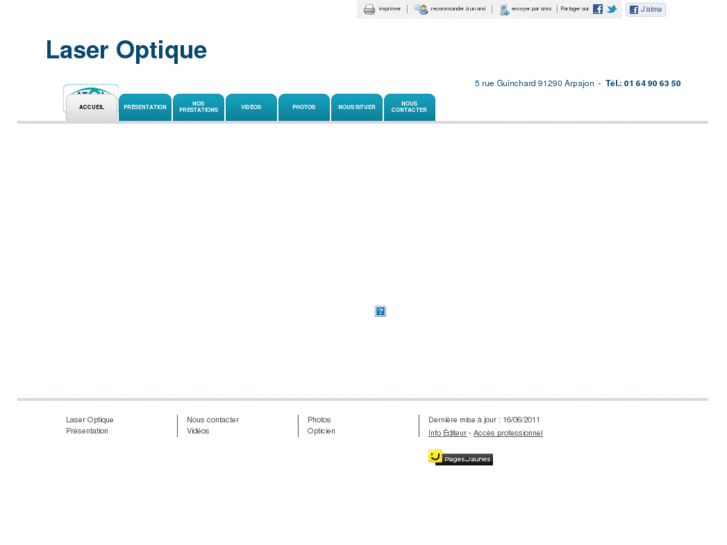727x545 pixels.
Task: Open the Nous Contacter tab
Action: [409, 107]
